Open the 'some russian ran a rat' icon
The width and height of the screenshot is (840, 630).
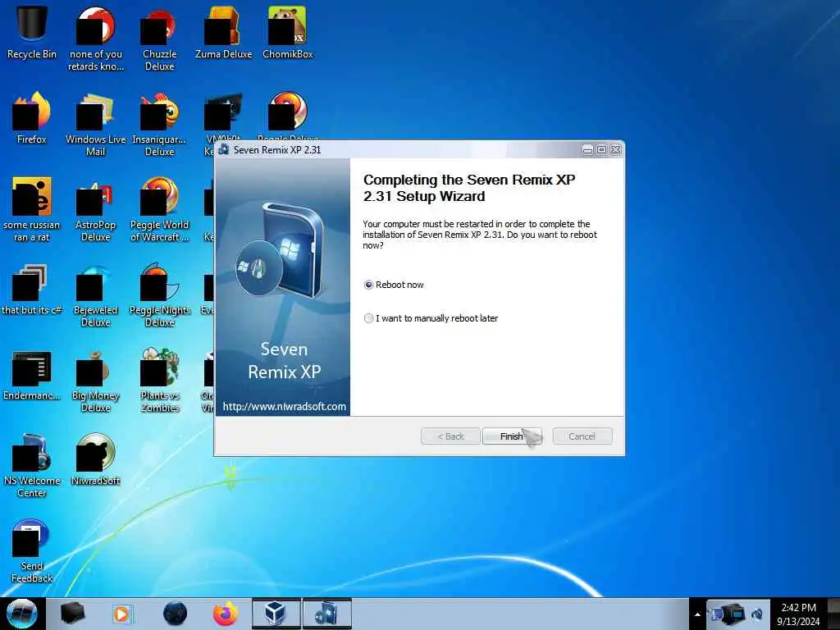point(32,209)
